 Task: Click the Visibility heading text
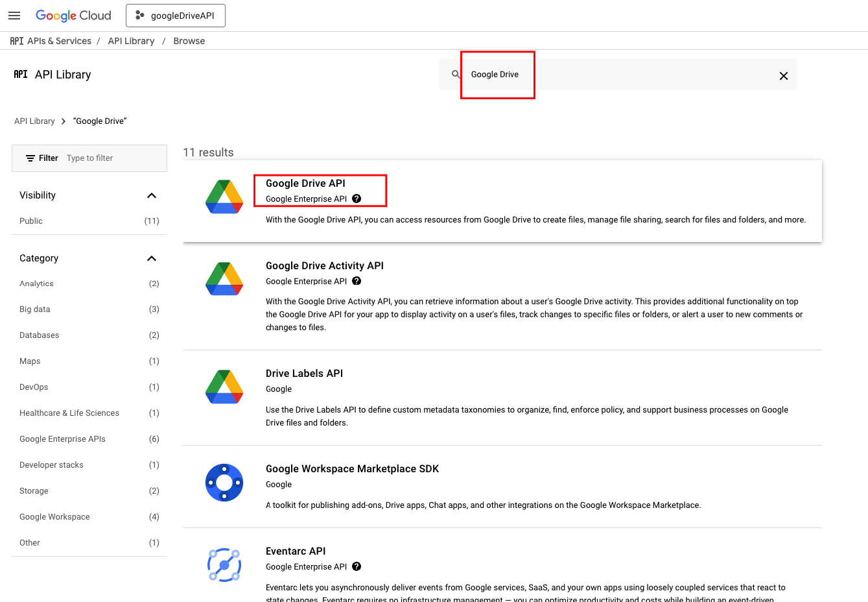[38, 195]
